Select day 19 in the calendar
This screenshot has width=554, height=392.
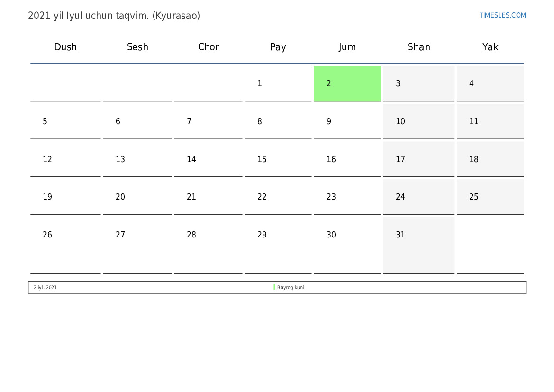(x=65, y=197)
